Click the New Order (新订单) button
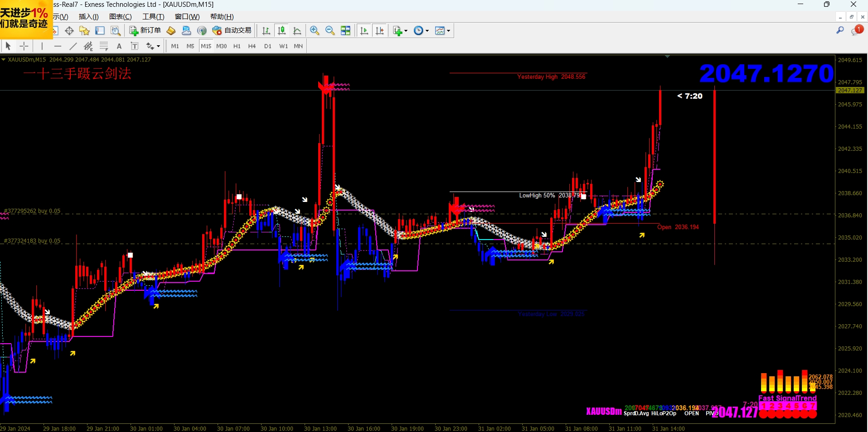 point(145,30)
